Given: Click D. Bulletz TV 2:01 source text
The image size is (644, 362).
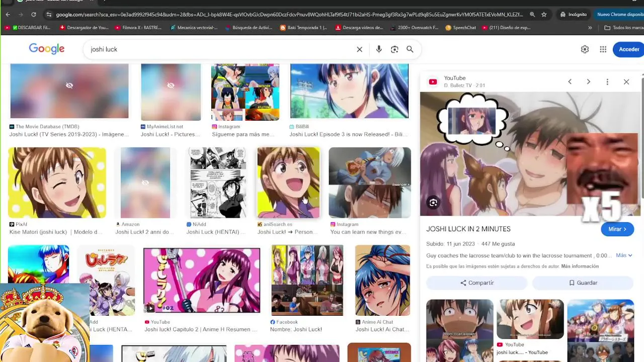Looking at the screenshot, I should tap(464, 85).
